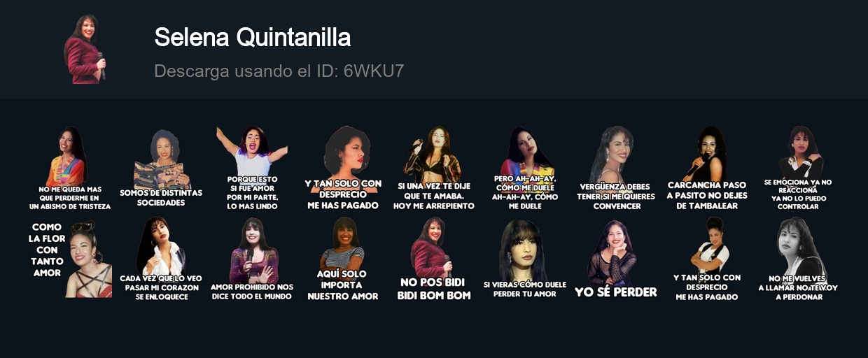The image size is (868, 358).
Task: Choose the "Carcancha paso a pasito" sticker
Action: 707,169
